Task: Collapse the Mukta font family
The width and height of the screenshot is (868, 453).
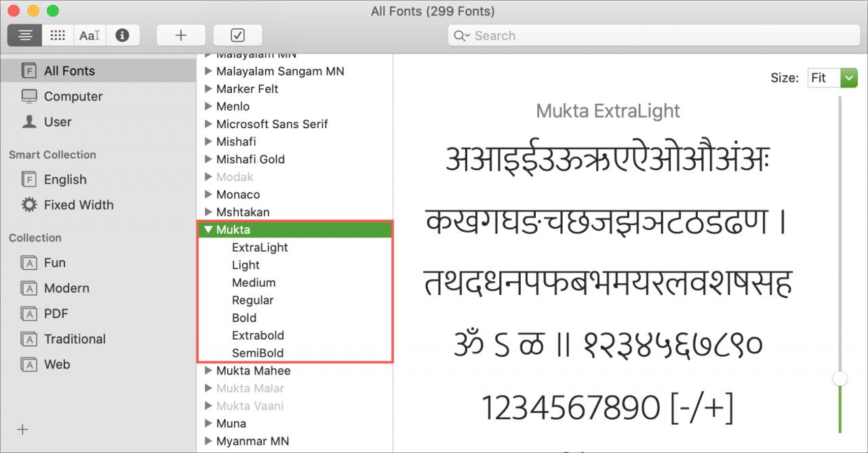Action: click(207, 230)
